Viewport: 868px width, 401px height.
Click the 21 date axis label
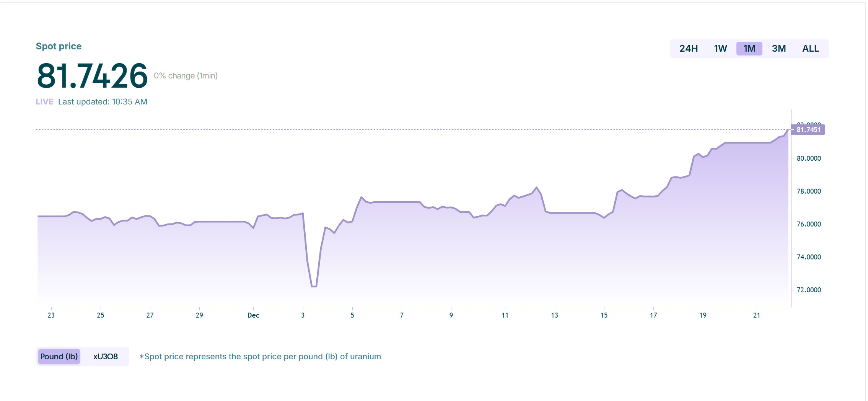click(756, 315)
